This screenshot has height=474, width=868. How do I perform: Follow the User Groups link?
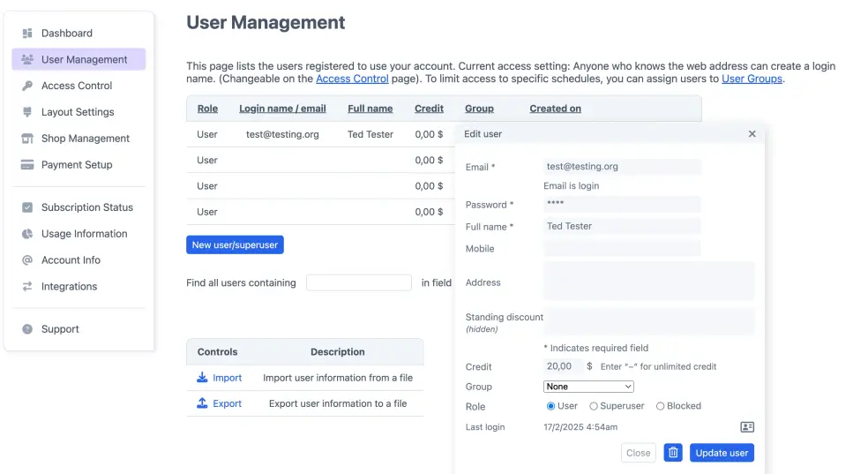coord(752,79)
